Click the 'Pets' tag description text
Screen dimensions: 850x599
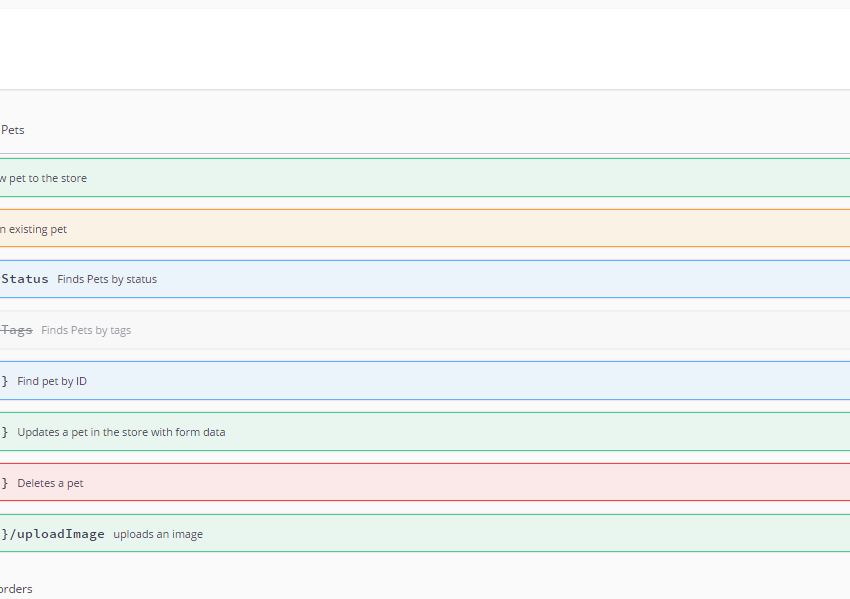point(13,130)
